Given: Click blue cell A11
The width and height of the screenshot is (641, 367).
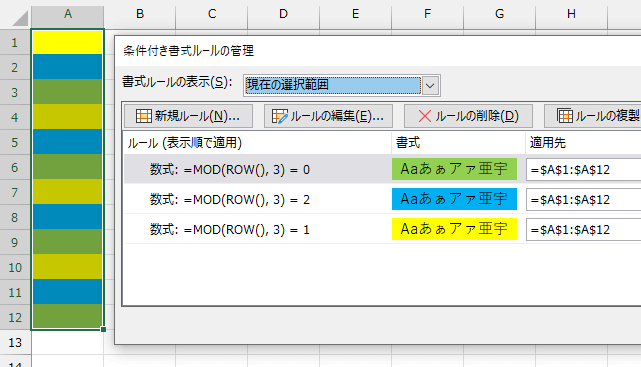Looking at the screenshot, I should tap(67, 292).
